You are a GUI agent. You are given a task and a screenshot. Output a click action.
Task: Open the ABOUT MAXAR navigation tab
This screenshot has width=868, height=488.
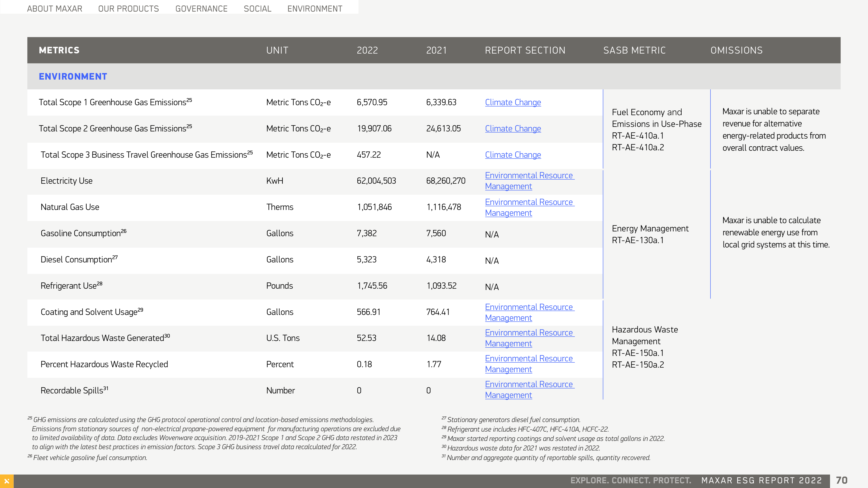click(55, 9)
